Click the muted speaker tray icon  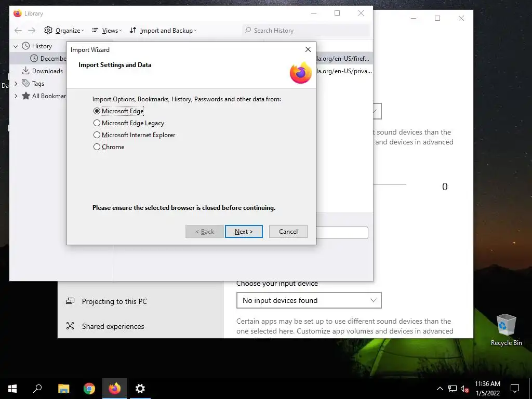464,389
